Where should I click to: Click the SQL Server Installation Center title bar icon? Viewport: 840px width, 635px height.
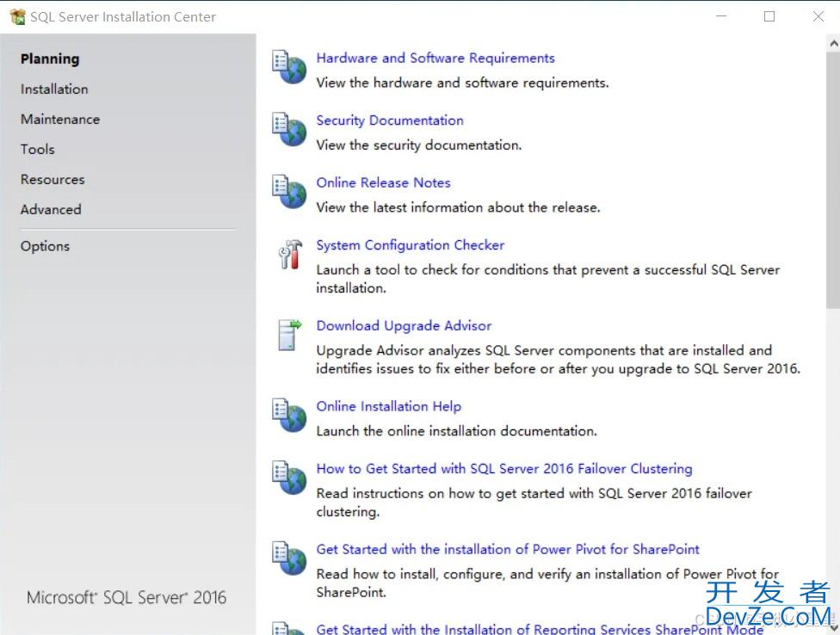click(18, 16)
